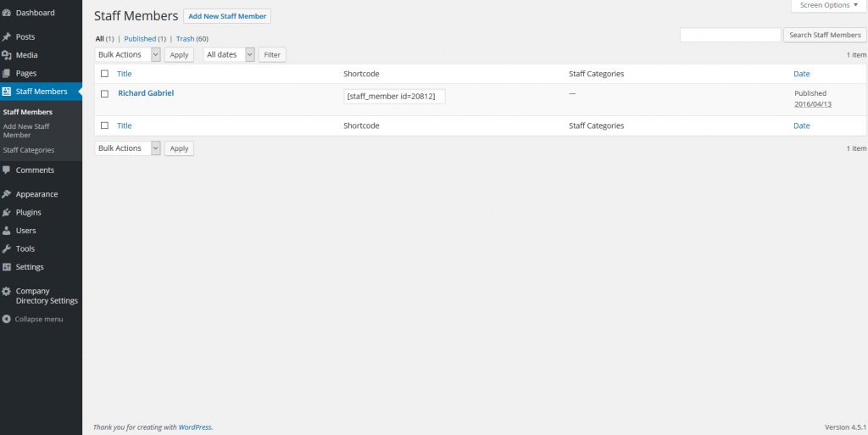The image size is (868, 435).
Task: View the Trash (60) filter link
Action: (192, 39)
